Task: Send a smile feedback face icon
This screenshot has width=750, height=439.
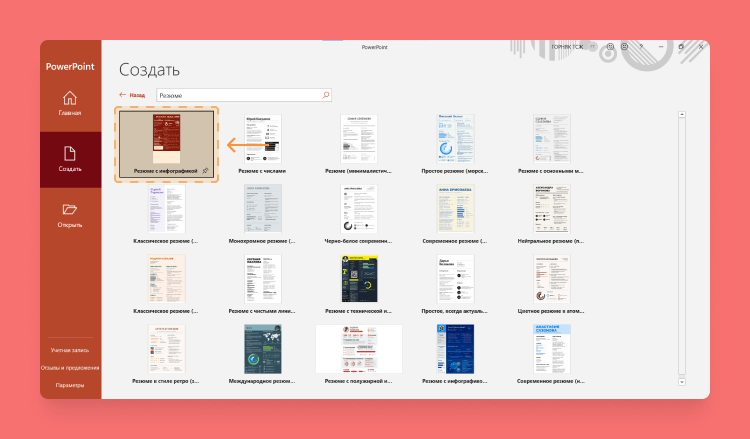Action: coord(610,47)
